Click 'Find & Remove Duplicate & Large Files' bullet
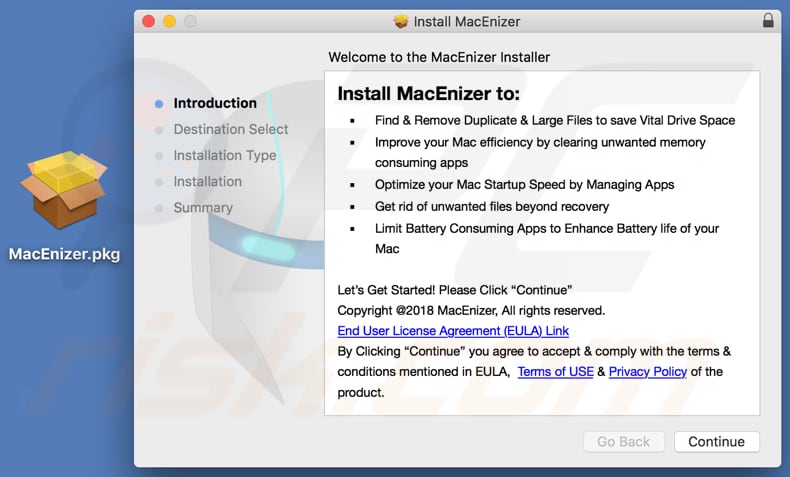Viewport: 790px width, 477px height. (x=555, y=120)
